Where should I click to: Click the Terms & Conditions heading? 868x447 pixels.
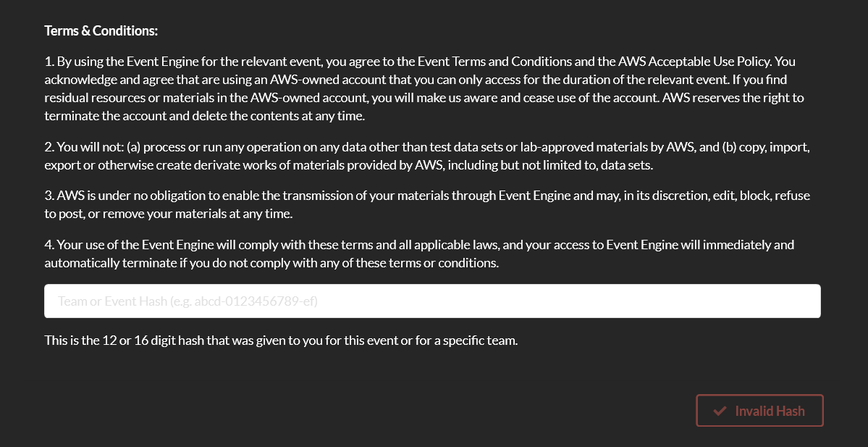[101, 31]
